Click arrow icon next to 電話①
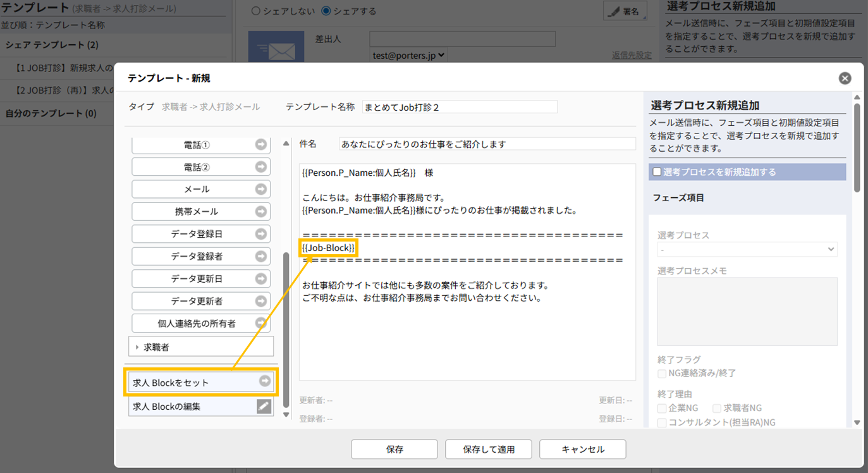 [x=261, y=145]
